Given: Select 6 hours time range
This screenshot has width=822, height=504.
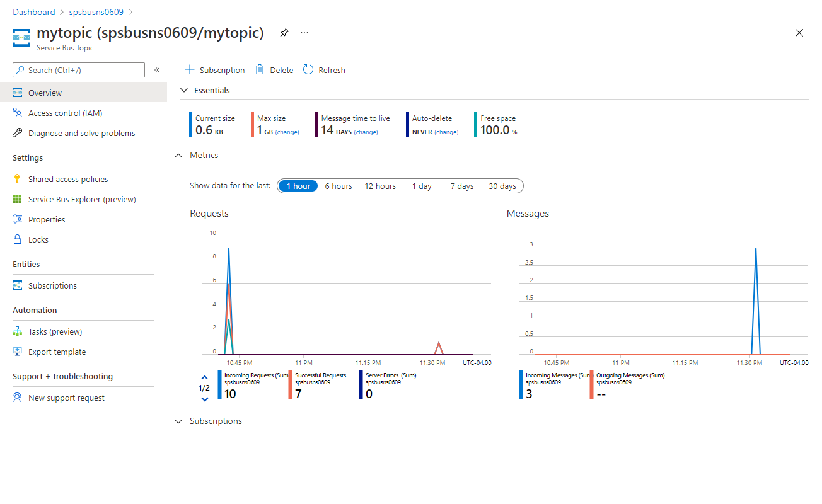Looking at the screenshot, I should point(339,186).
